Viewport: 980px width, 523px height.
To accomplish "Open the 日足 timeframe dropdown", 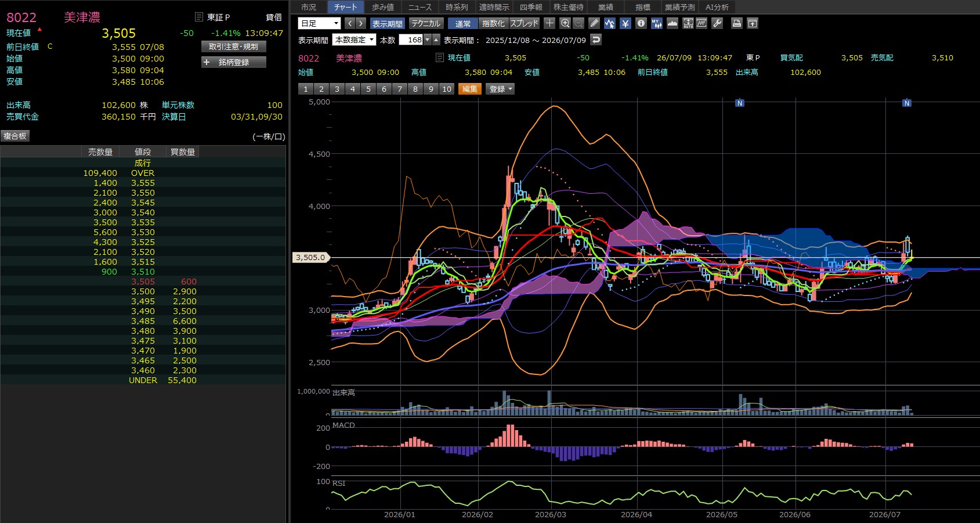I will tap(319, 23).
